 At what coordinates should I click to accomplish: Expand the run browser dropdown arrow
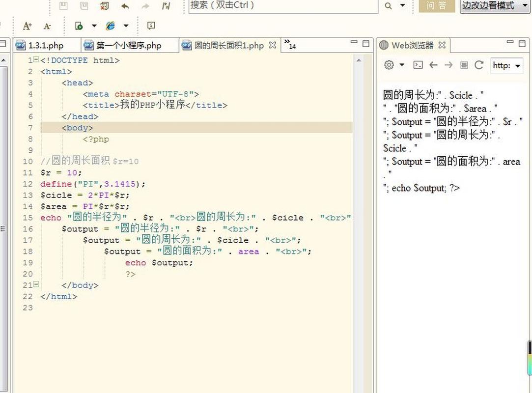pyautogui.click(x=94, y=26)
